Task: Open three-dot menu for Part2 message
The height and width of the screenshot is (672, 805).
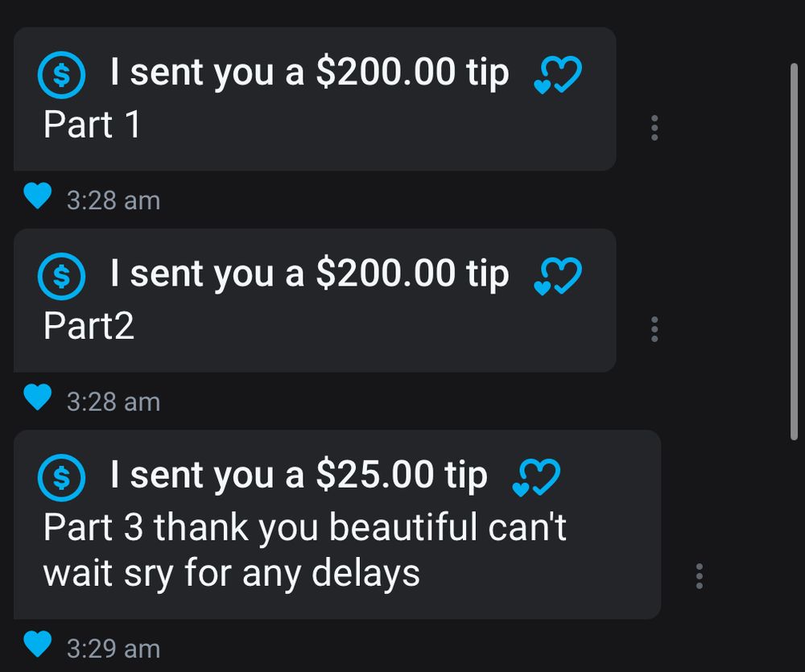Action: tap(654, 329)
